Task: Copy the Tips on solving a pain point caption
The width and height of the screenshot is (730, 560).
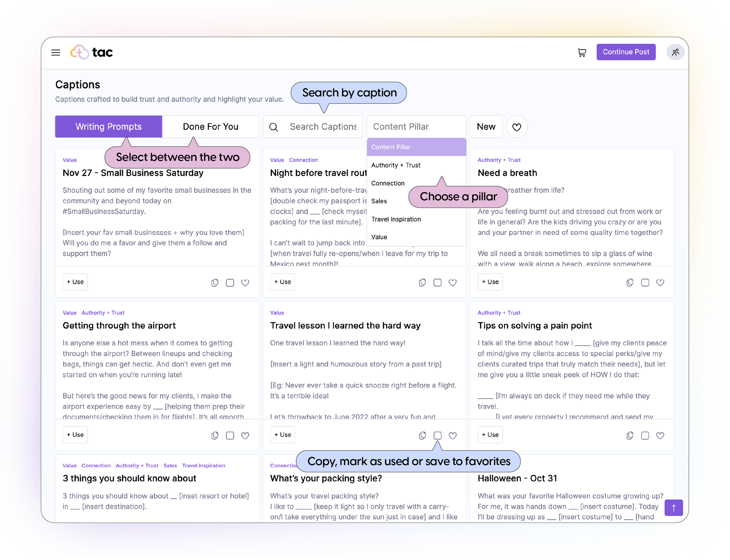Action: pyautogui.click(x=630, y=435)
